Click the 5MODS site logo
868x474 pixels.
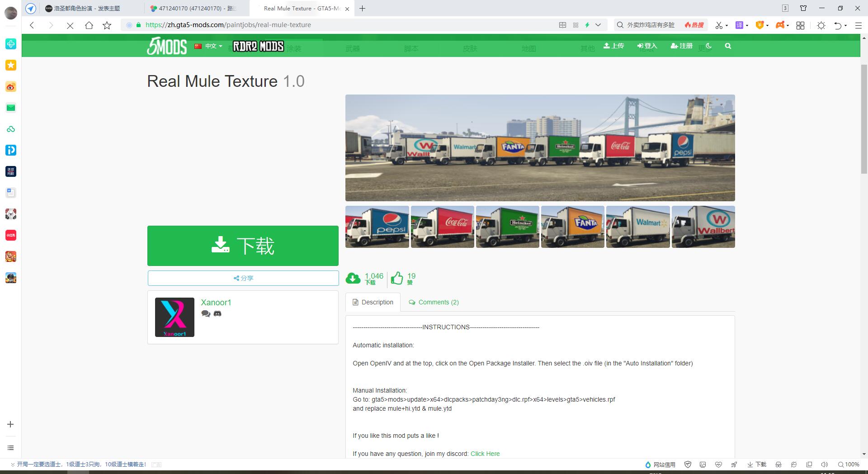tap(167, 46)
